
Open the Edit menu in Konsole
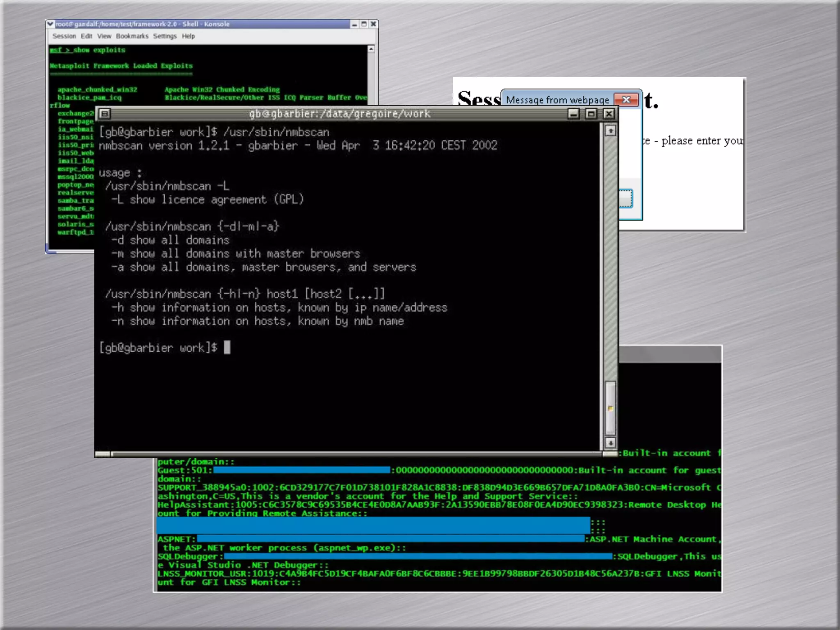tap(87, 36)
